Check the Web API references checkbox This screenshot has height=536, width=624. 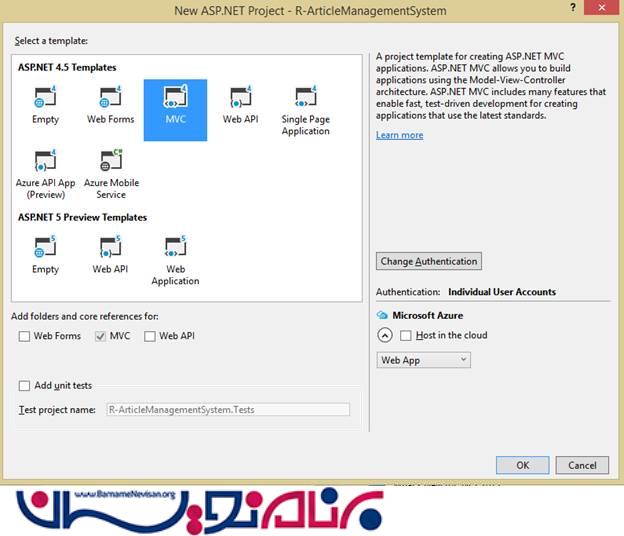pyautogui.click(x=150, y=337)
